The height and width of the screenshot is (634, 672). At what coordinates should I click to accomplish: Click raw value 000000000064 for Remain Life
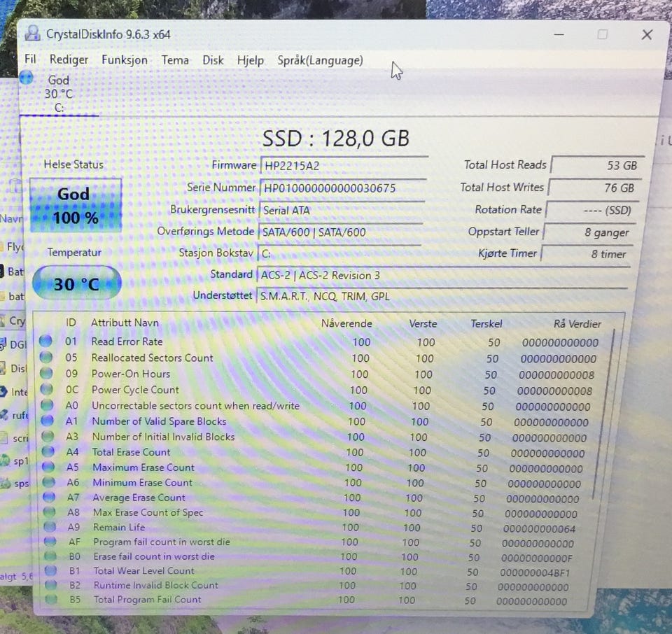pos(539,528)
